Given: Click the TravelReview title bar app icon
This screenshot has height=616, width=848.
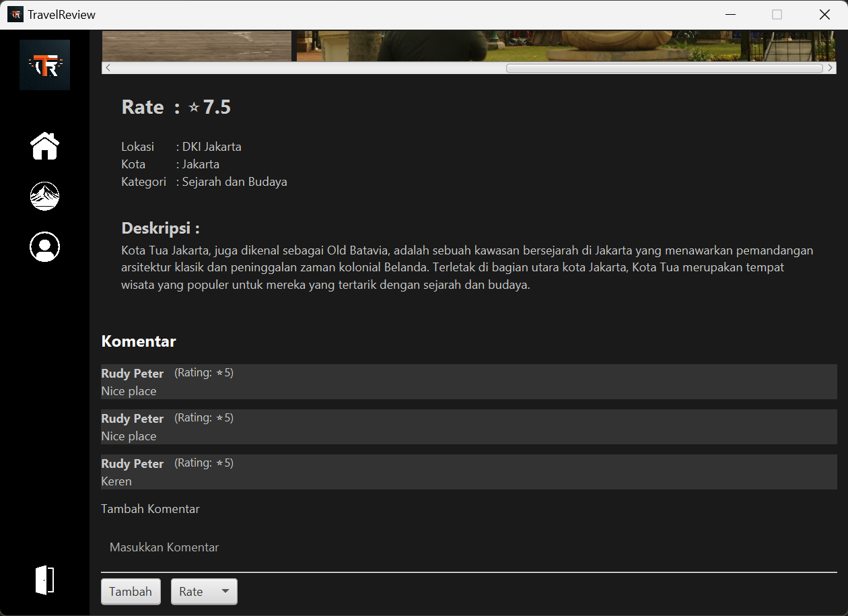Looking at the screenshot, I should (x=15, y=15).
